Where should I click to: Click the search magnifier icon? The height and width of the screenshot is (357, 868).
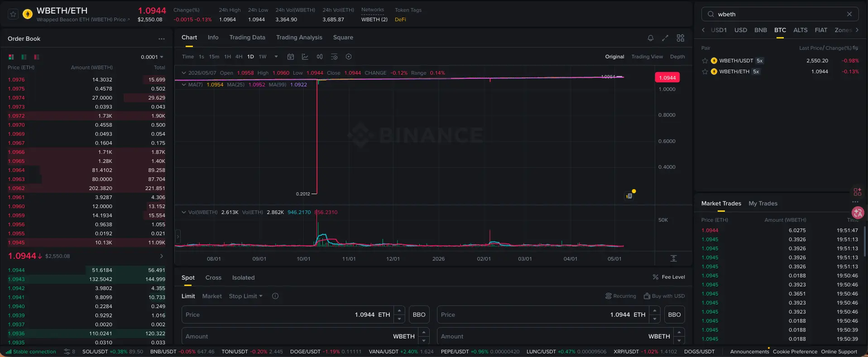click(x=711, y=14)
